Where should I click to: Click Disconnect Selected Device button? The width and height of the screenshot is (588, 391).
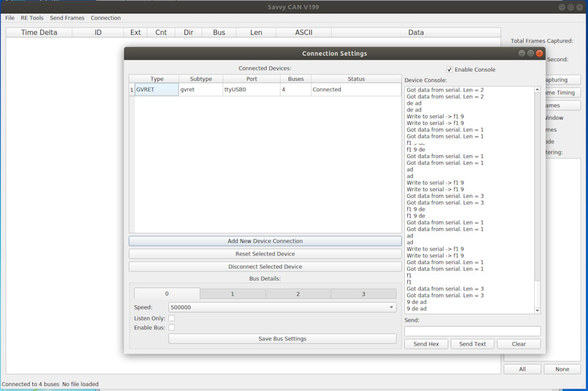coord(265,267)
